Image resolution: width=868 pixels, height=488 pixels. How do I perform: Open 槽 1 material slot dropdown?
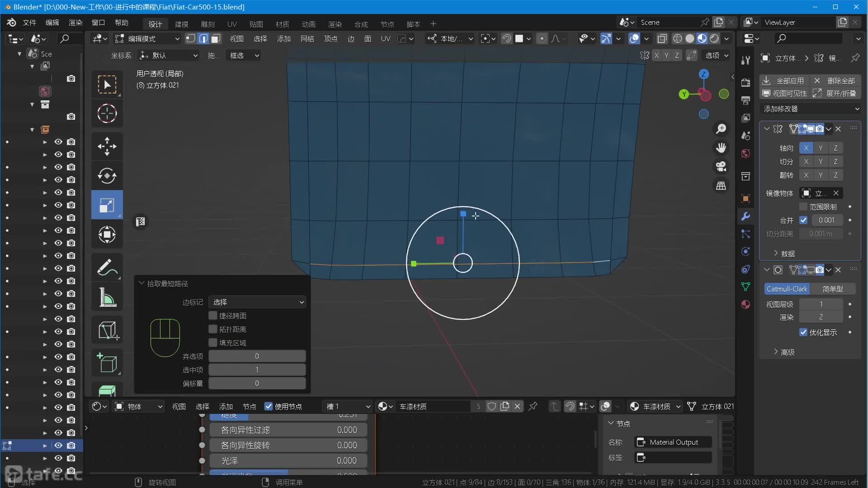pos(347,406)
